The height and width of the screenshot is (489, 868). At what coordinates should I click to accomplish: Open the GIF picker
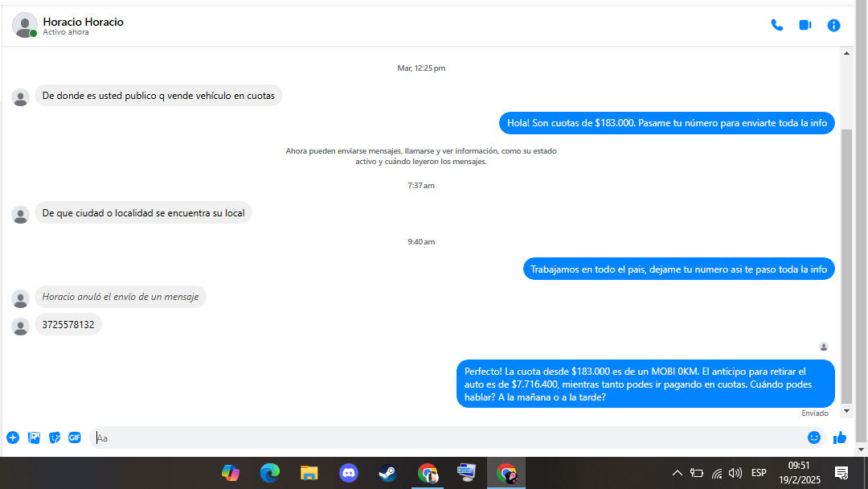[75, 438]
